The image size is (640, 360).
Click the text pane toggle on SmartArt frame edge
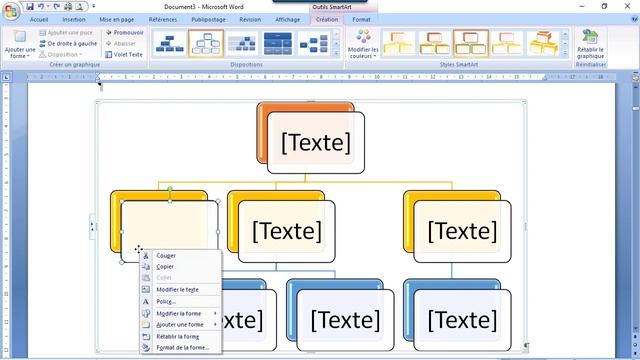tap(92, 227)
